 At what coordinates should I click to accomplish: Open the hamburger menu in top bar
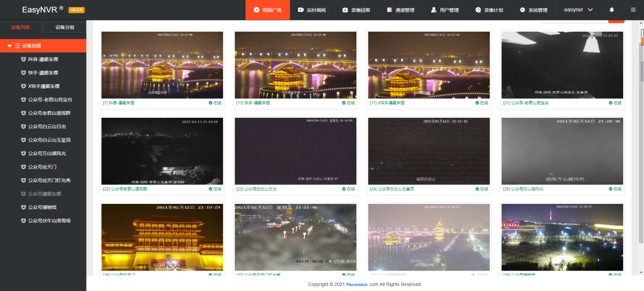pyautogui.click(x=633, y=10)
